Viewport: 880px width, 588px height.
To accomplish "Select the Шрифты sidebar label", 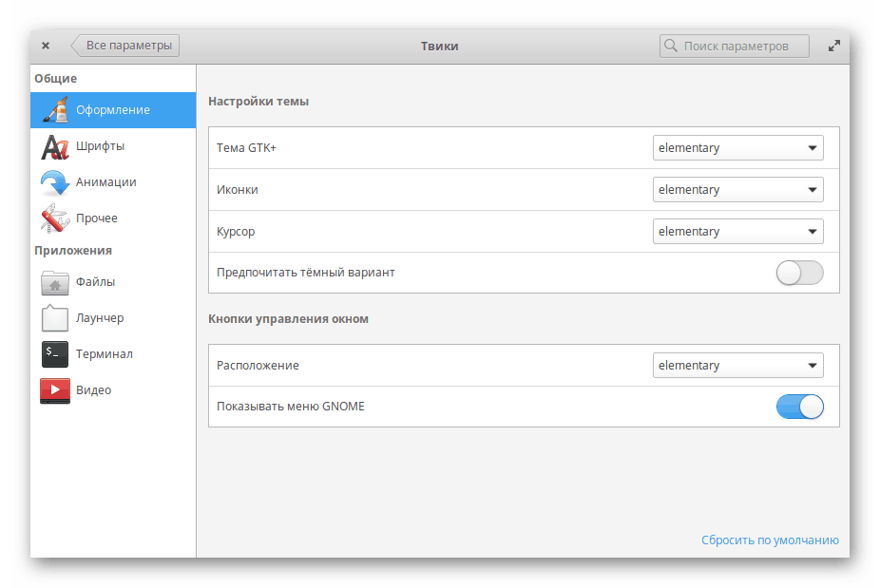I will (100, 146).
